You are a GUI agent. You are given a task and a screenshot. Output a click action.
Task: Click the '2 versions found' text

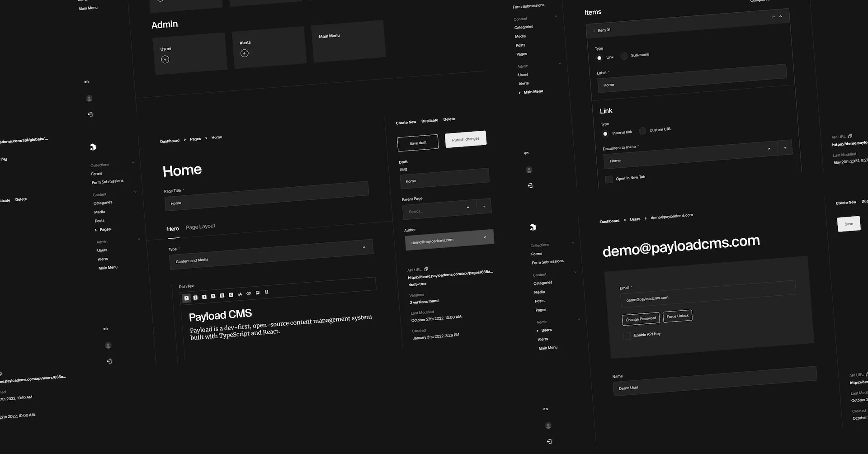[424, 302]
